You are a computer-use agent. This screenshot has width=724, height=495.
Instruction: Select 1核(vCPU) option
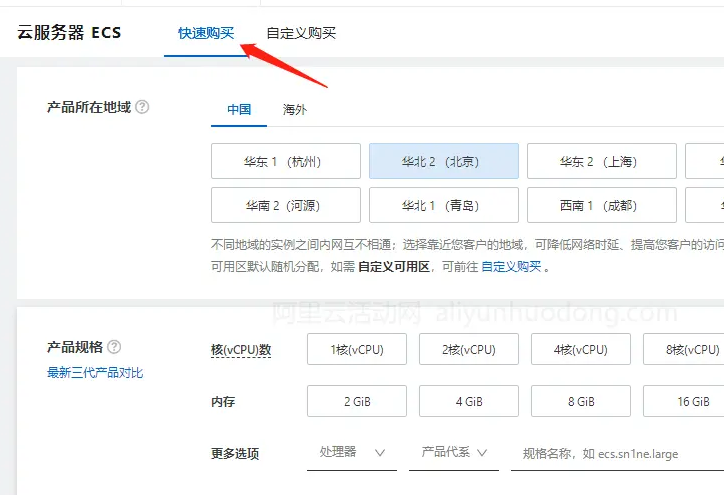click(357, 350)
